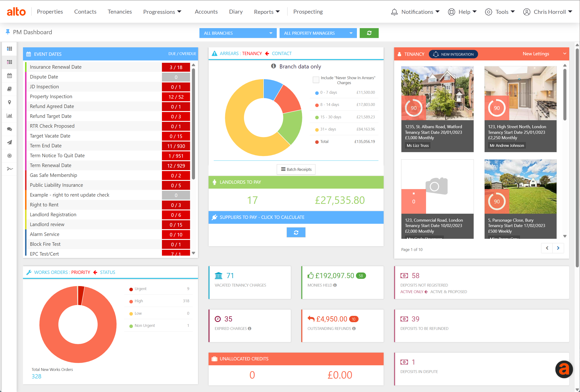Click the Insurance Renewal Date row
580x392 pixels.
point(108,67)
